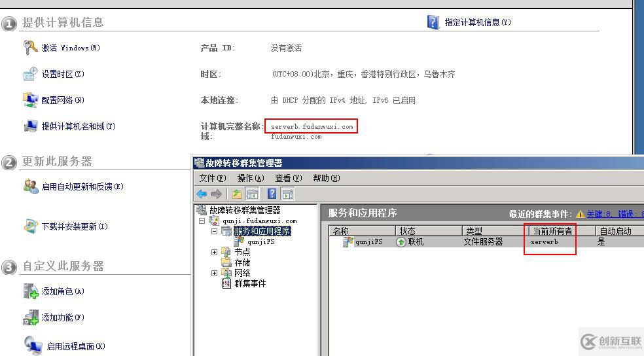Toggle the action pane toolbar icon
644x356 pixels.
288,194
